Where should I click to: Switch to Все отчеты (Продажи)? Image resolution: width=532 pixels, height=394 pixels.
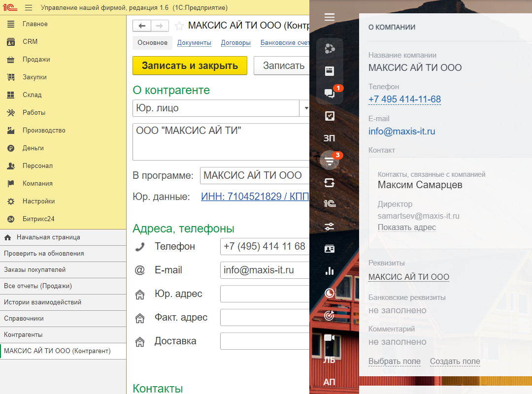63,286
